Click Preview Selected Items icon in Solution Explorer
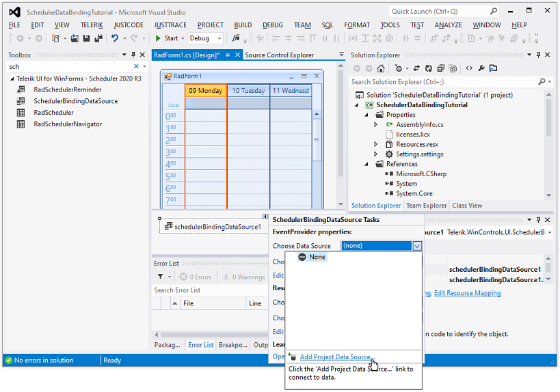560x392 pixels. click(x=493, y=68)
